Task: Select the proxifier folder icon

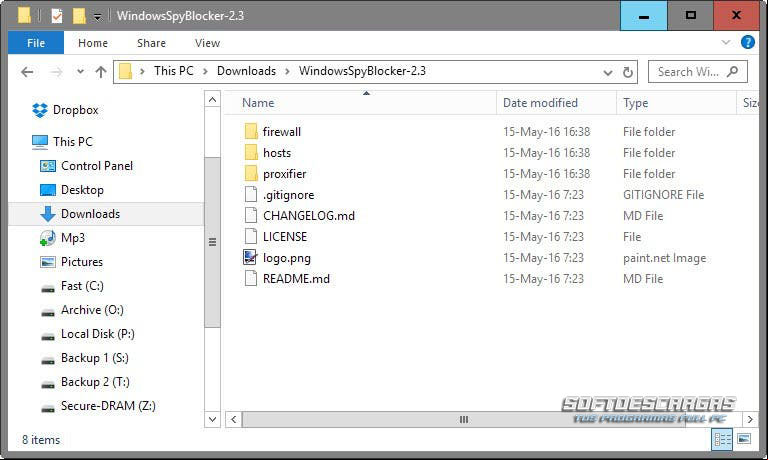Action: point(251,173)
